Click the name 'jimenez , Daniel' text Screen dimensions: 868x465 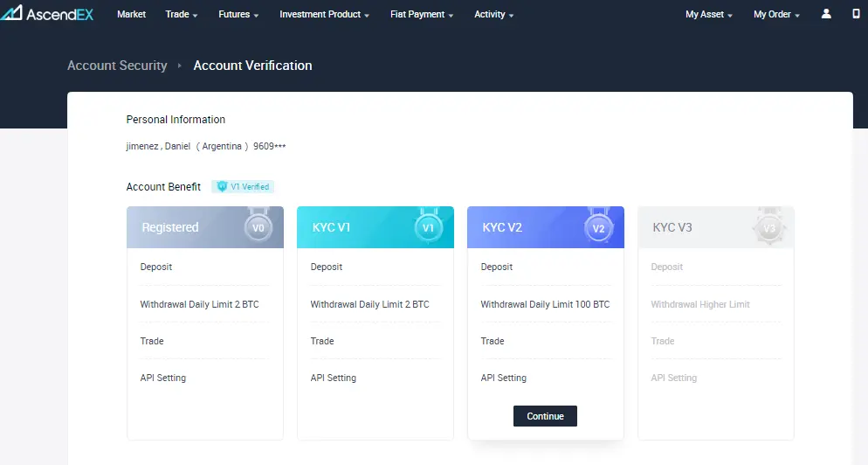158,146
